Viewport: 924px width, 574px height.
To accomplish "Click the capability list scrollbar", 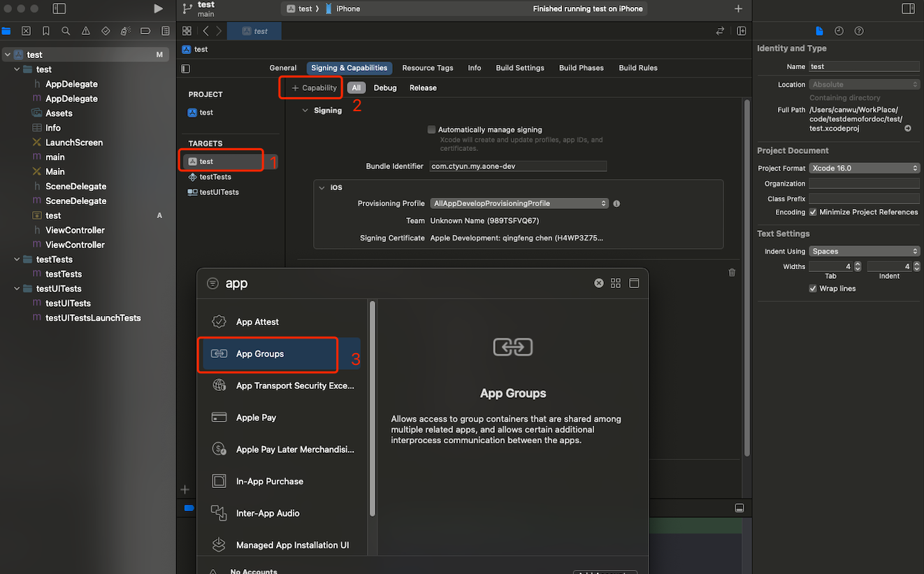I will pos(373,409).
